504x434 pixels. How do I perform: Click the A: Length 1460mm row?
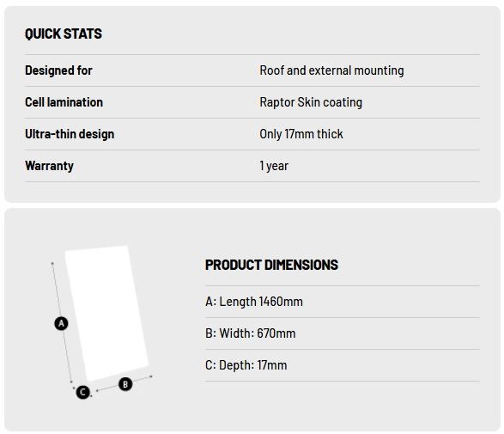click(343, 302)
